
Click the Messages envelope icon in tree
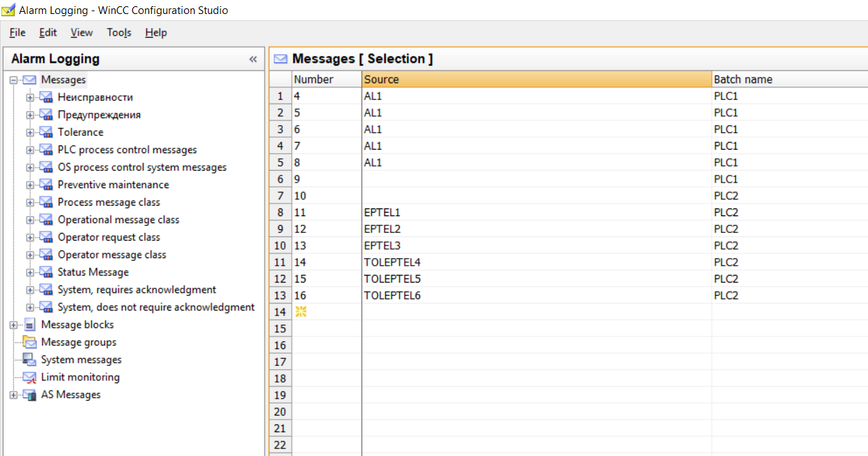(29, 80)
